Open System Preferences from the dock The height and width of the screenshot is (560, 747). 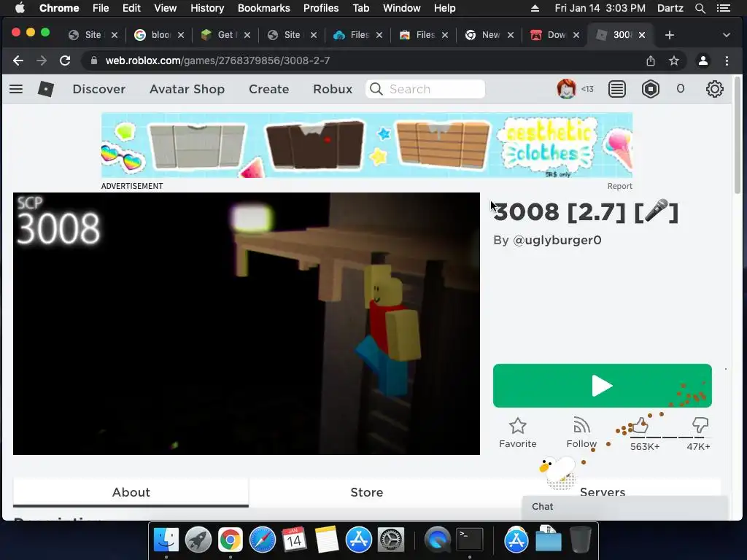[x=391, y=540]
